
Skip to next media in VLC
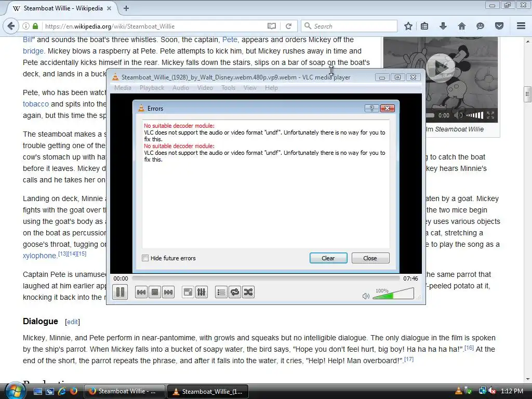tap(168, 292)
